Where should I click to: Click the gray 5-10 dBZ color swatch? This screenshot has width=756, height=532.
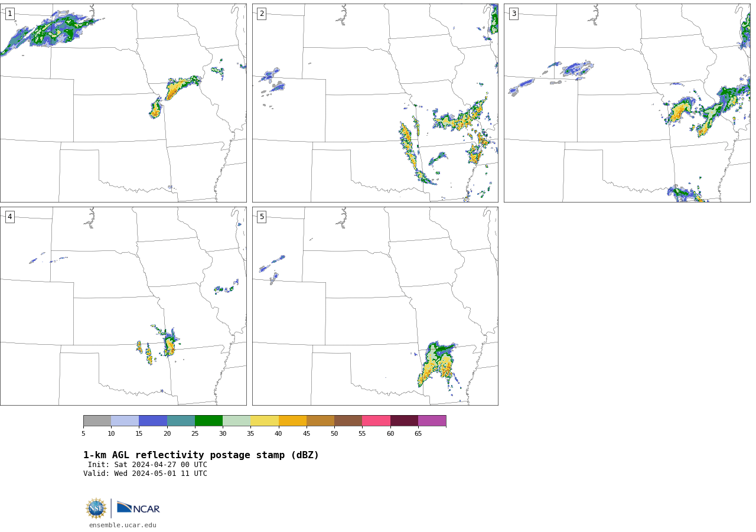point(97,421)
